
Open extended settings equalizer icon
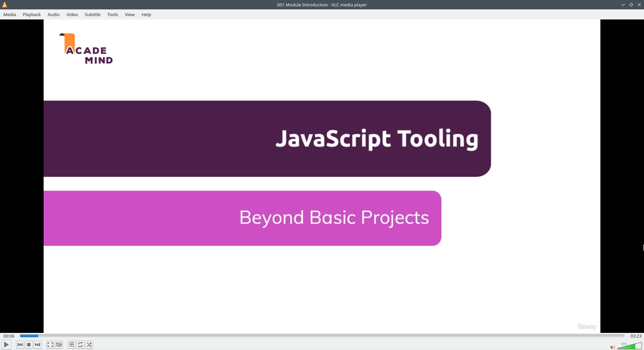point(59,345)
